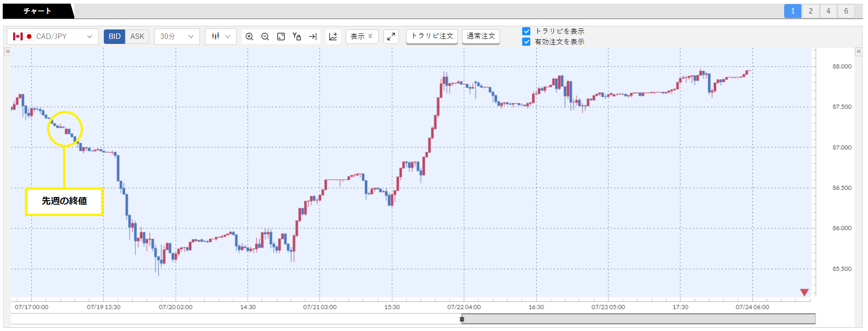Toggle the Y-axis lock icon
This screenshot has height=331, width=868.
pos(297,37)
